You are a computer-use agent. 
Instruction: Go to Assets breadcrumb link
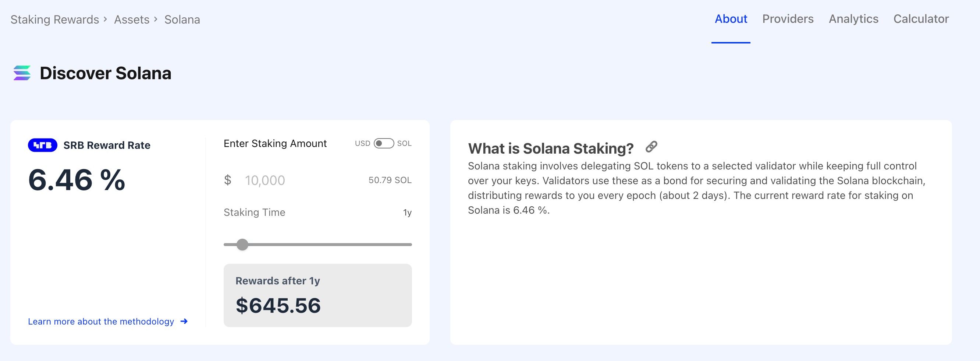click(x=132, y=20)
